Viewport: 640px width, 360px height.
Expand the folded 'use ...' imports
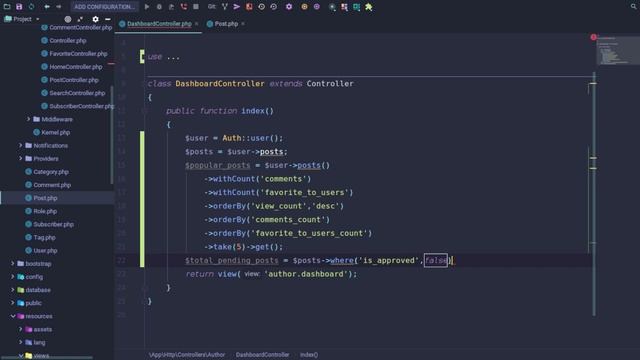click(x=163, y=57)
